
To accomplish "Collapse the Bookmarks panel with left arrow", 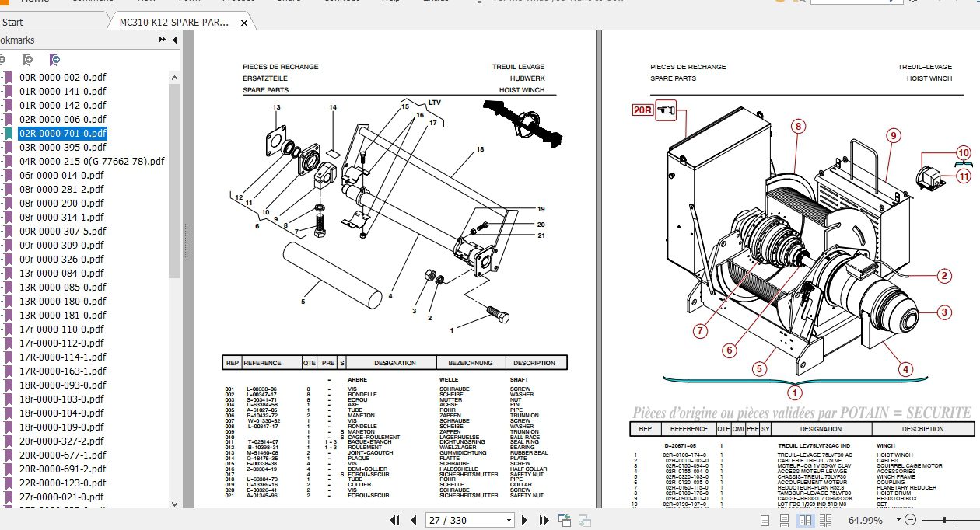I will [x=174, y=40].
